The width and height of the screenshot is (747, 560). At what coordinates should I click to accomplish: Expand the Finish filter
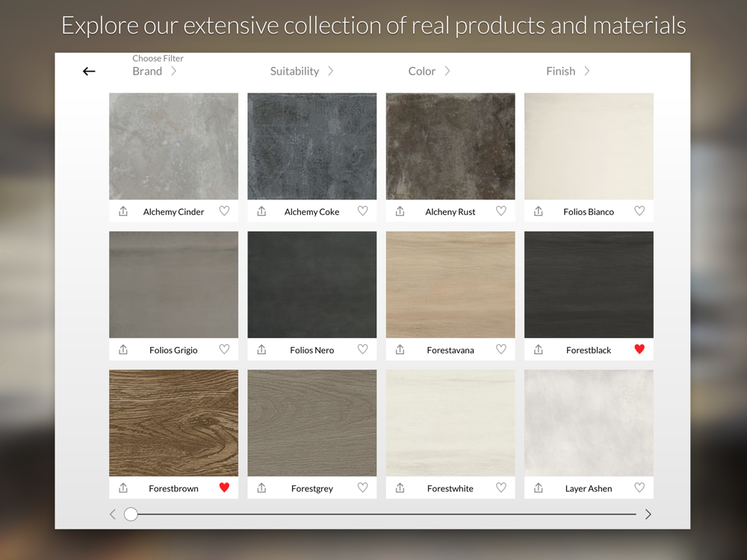click(568, 71)
